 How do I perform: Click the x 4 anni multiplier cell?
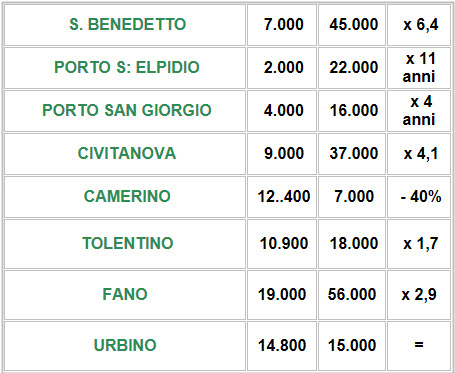pos(419,111)
